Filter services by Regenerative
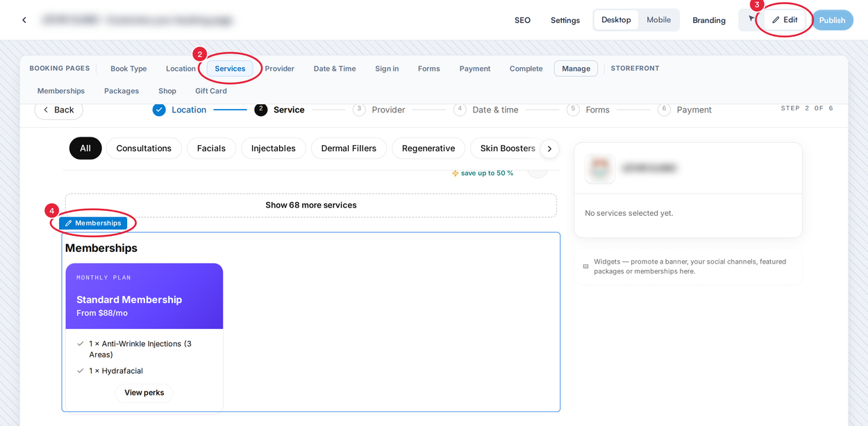The width and height of the screenshot is (868, 426). point(428,148)
